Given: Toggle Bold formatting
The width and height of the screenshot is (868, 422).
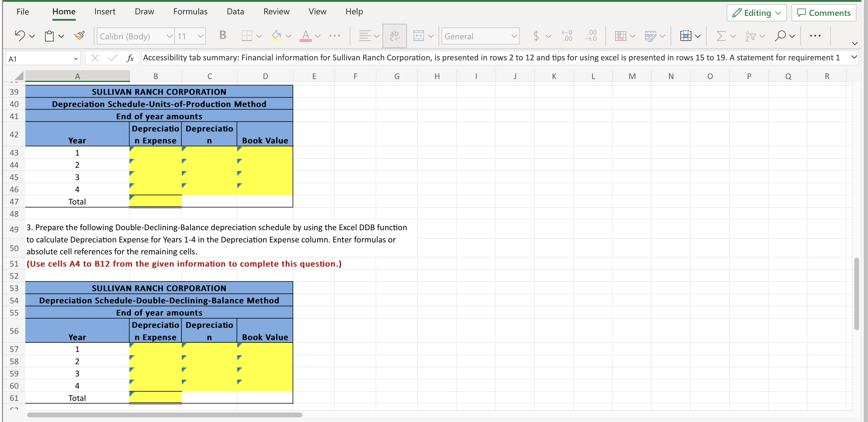Looking at the screenshot, I should click(x=222, y=35).
